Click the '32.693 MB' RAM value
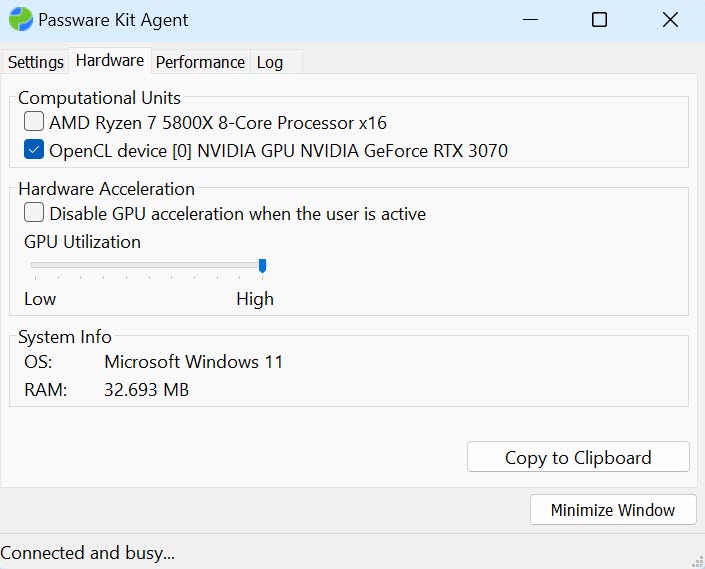 click(147, 390)
